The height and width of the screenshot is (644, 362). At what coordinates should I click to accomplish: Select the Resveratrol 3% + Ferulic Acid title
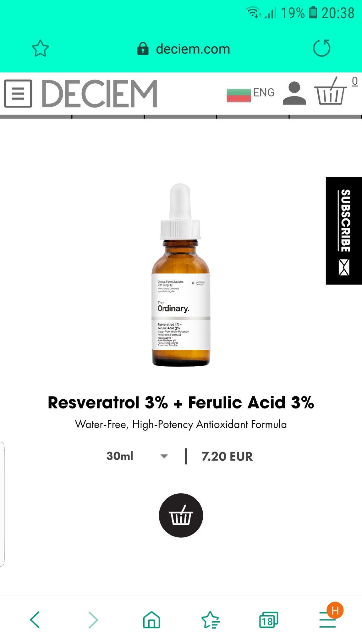click(181, 402)
